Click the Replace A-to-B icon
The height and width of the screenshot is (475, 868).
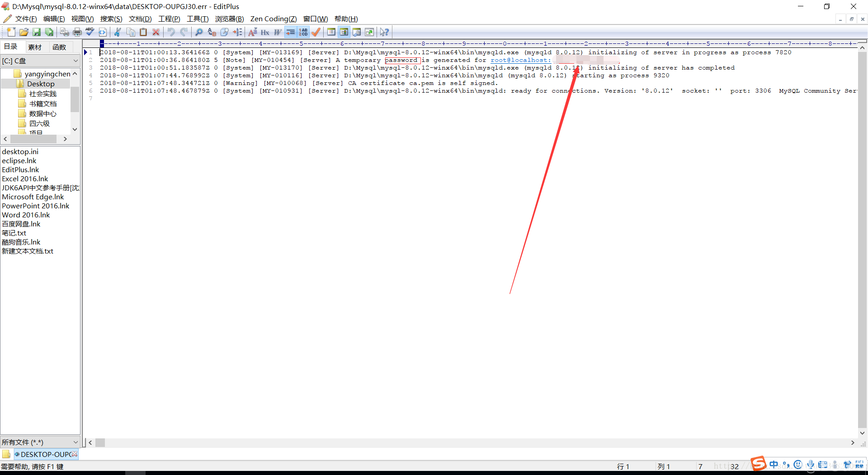pyautogui.click(x=212, y=32)
